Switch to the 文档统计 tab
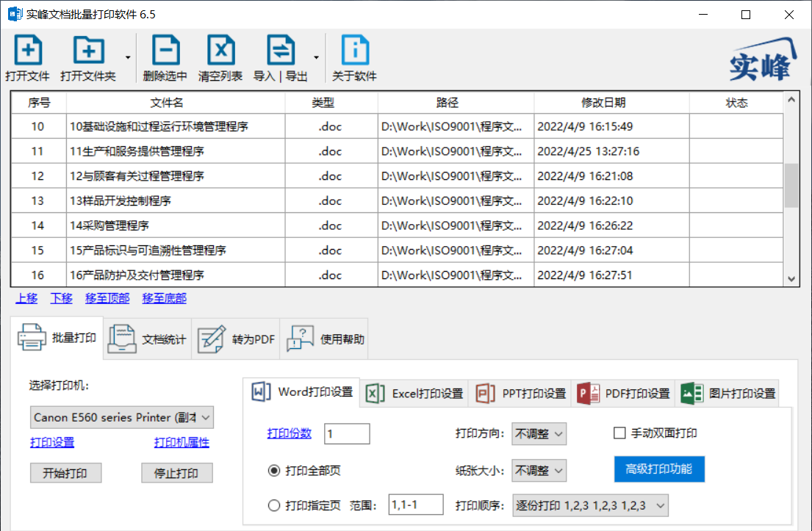The image size is (812, 531). tap(148, 339)
